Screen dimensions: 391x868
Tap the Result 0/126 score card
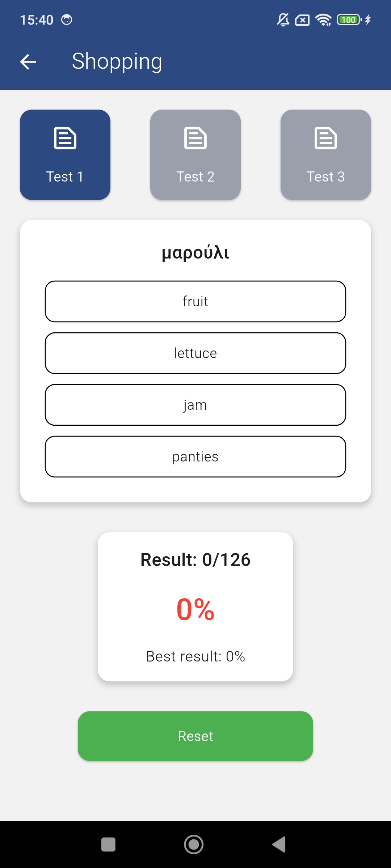point(195,607)
